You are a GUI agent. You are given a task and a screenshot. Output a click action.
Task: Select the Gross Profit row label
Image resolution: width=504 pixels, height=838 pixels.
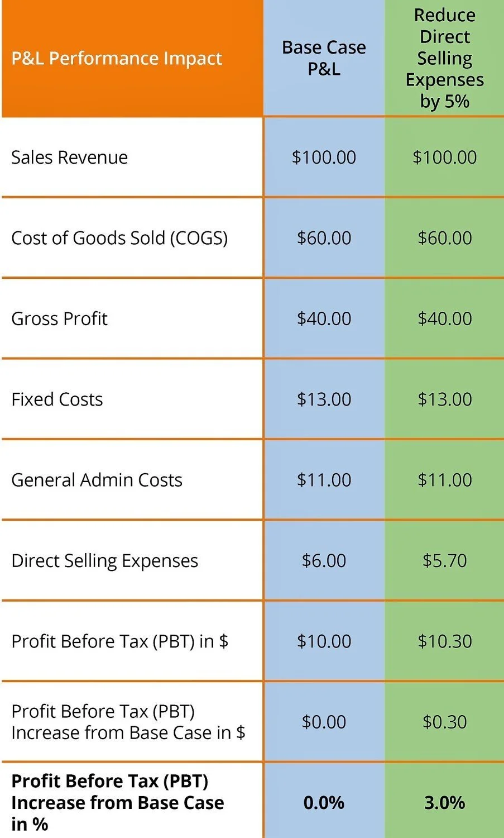(59, 318)
